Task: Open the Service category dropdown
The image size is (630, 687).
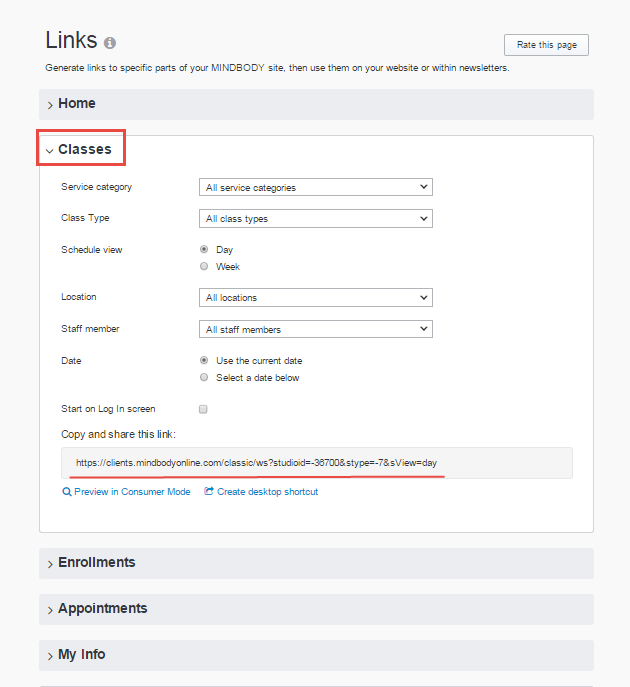Action: click(x=316, y=187)
